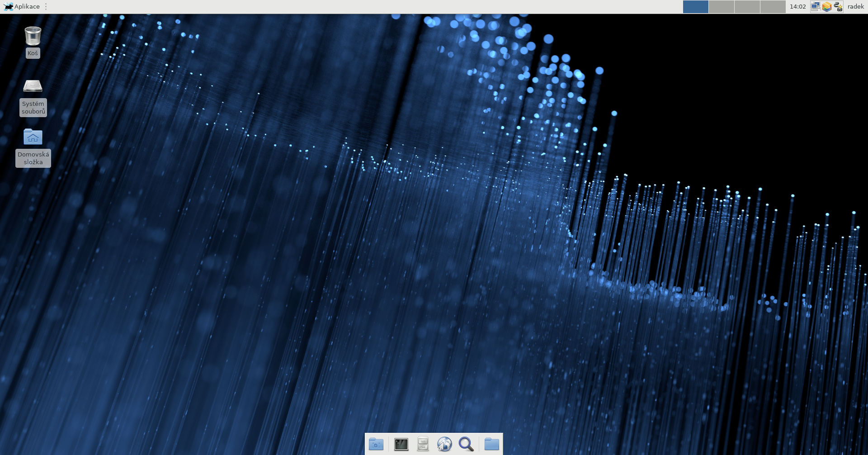868x455 pixels.
Task: Click the show desktop folder dock icon
Action: pyautogui.click(x=376, y=444)
